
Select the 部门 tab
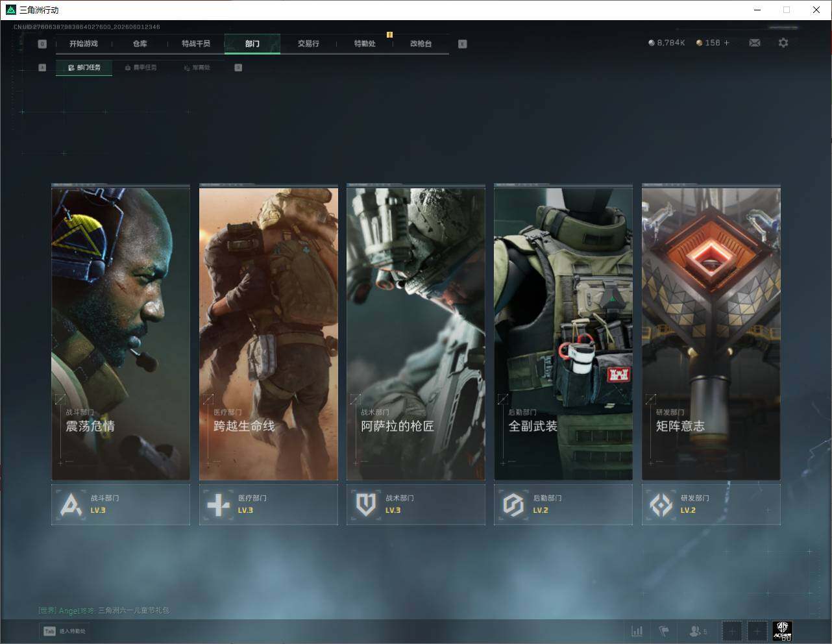pos(252,43)
